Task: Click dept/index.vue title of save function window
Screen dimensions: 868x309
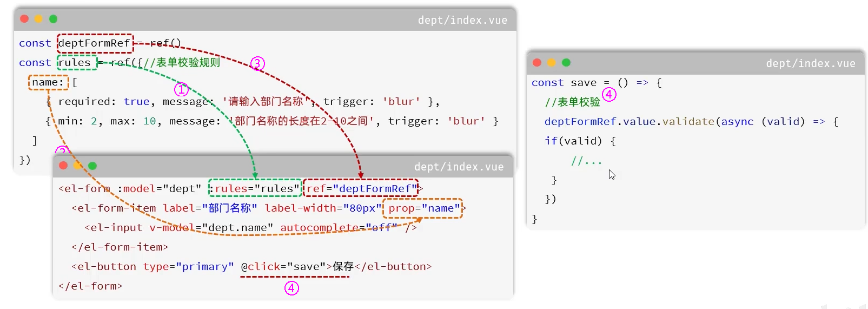Action: point(810,63)
